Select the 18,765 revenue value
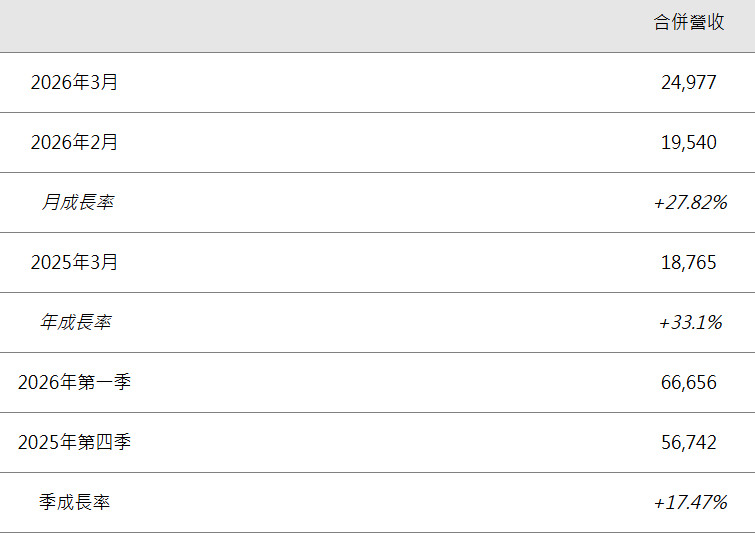755x533 pixels. 689,263
